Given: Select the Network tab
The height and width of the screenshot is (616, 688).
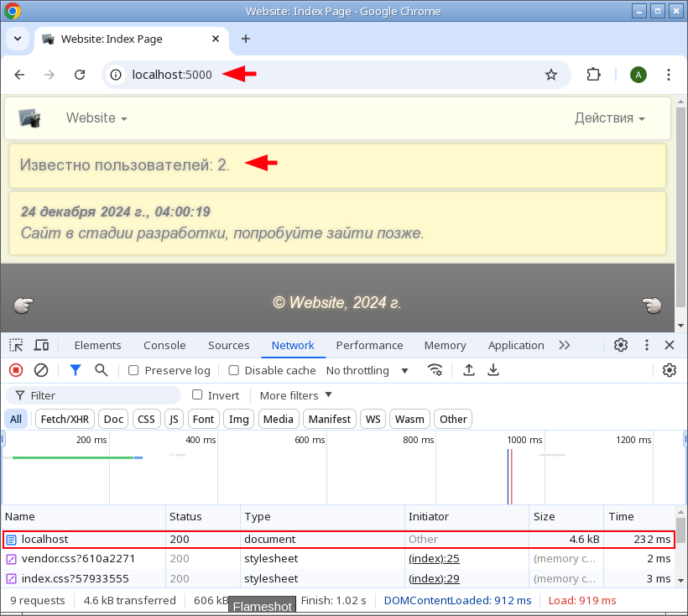Looking at the screenshot, I should 293,345.
